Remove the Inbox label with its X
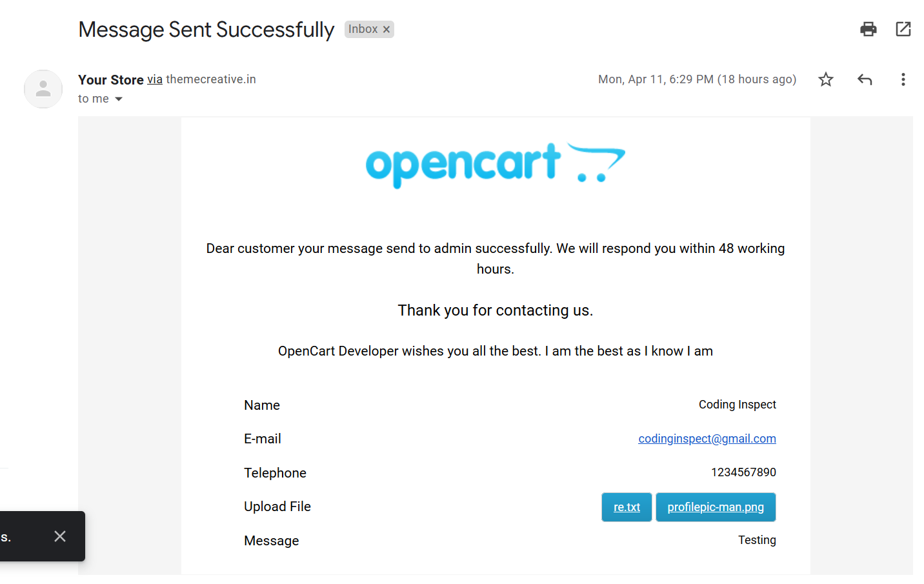The height and width of the screenshot is (584, 924). click(387, 30)
